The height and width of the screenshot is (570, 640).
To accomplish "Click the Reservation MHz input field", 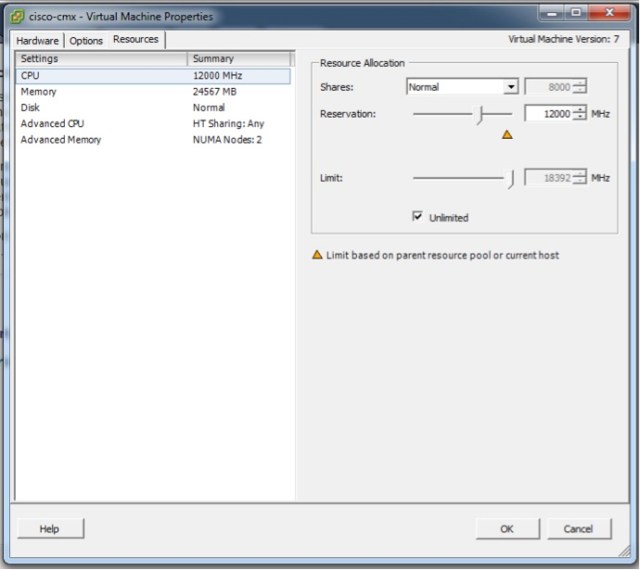I will 548,114.
